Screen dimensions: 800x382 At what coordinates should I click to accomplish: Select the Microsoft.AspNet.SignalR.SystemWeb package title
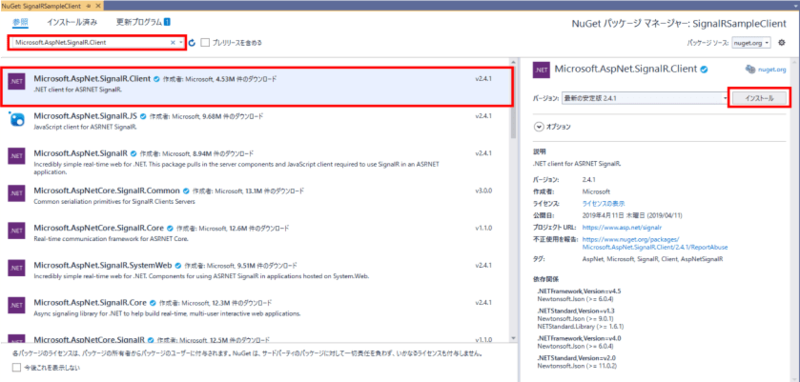click(x=103, y=265)
